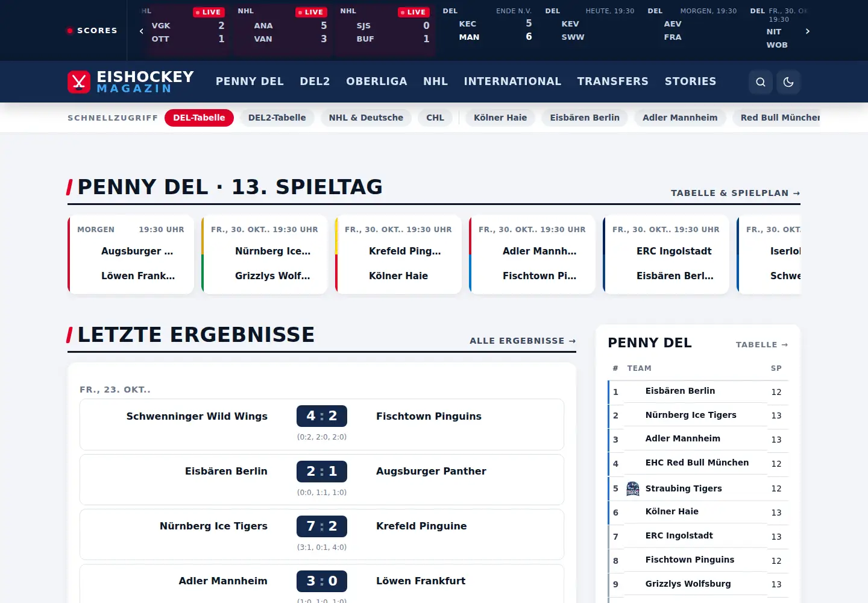Show previous scores with the left chevron
Viewport: 868px width, 603px height.
[141, 31]
